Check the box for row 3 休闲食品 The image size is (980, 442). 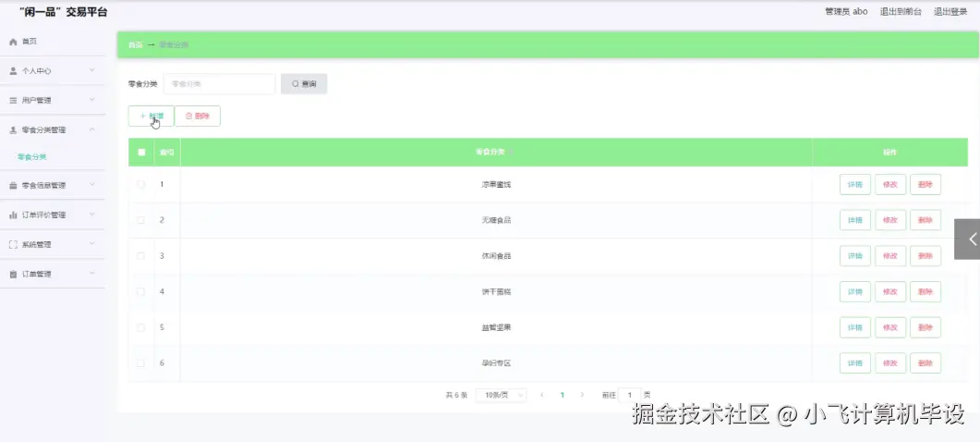pyautogui.click(x=141, y=255)
